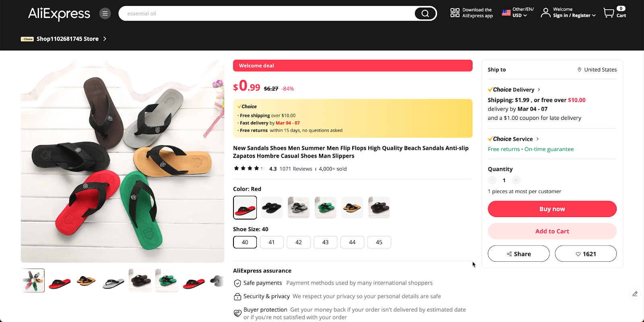Open the hamburger menu beside the AliExpress logo
The image size is (644, 322).
105,13
